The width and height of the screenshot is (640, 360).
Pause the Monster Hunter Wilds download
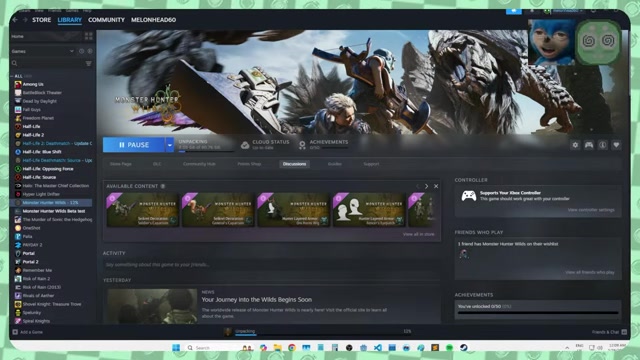(x=134, y=145)
